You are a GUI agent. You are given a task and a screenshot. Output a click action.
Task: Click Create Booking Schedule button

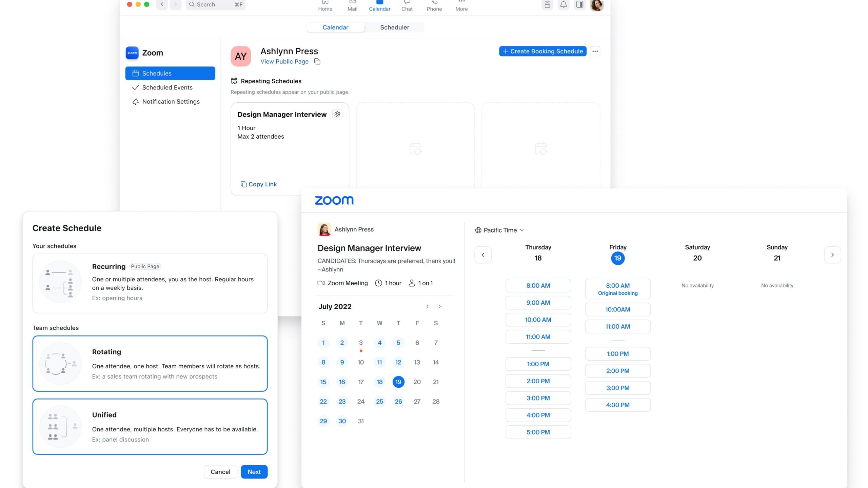coord(542,51)
